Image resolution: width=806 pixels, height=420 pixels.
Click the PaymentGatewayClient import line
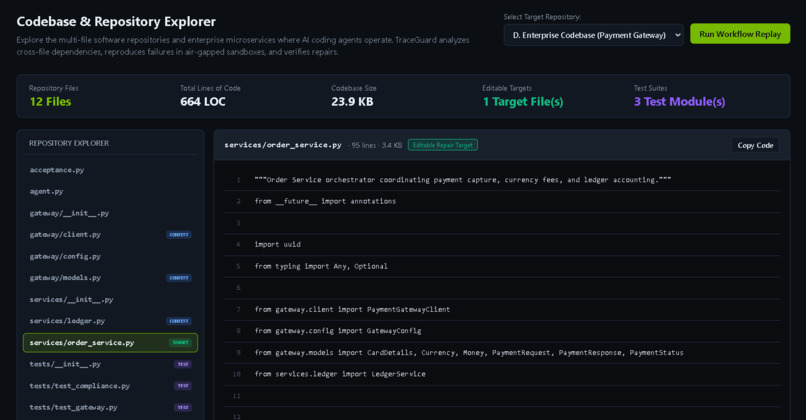coord(352,309)
